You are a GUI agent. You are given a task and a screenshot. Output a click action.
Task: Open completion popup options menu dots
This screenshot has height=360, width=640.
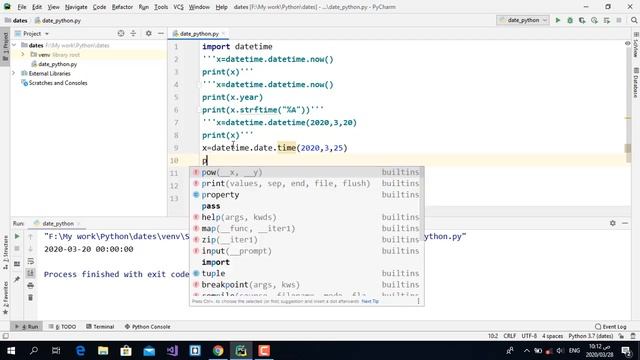click(418, 301)
